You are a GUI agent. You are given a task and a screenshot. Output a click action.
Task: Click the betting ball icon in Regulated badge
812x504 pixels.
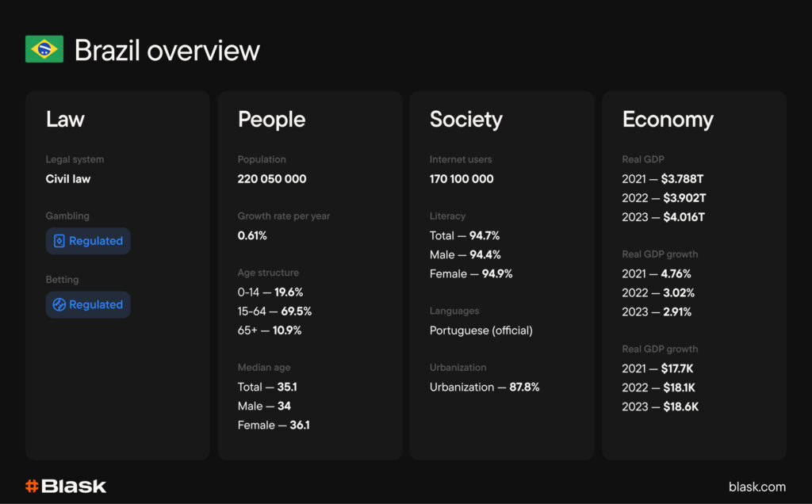coord(59,305)
